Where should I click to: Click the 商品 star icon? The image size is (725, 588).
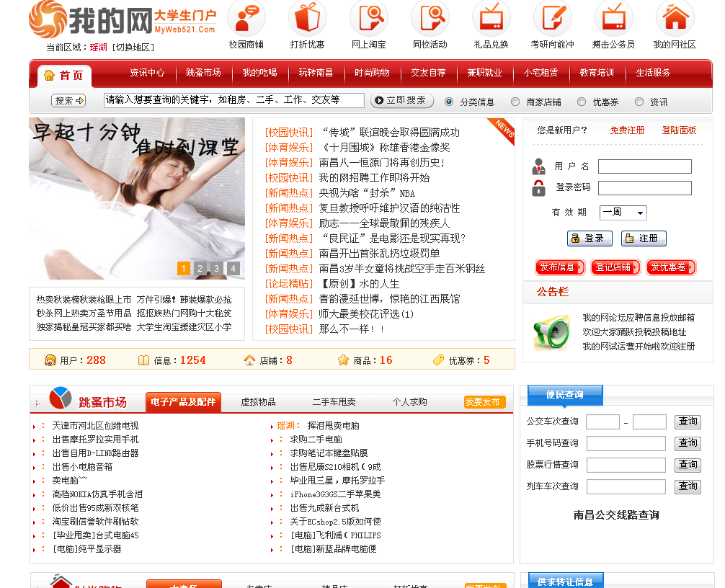click(343, 360)
